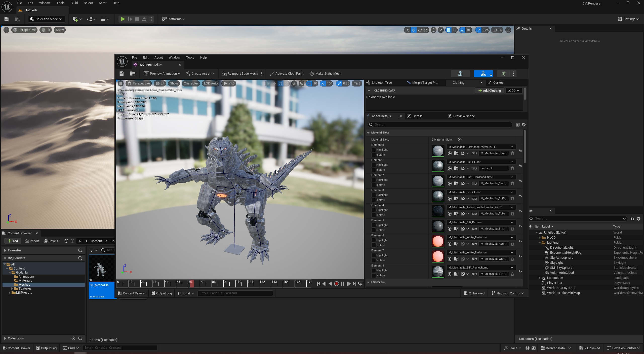Toggle grid snapping in the main viewport
This screenshot has height=354, width=644.
[449, 30]
